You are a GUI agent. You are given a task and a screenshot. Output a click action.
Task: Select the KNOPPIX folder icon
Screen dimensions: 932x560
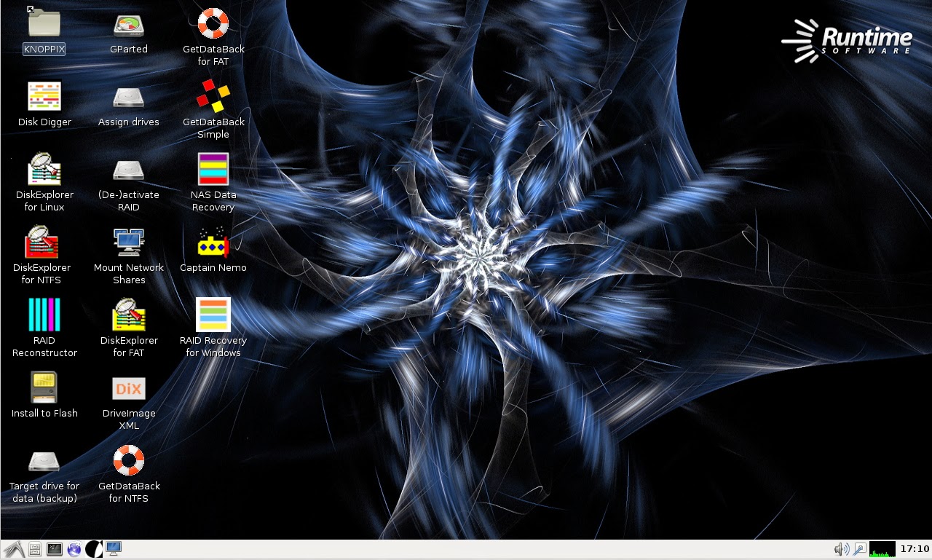click(44, 23)
